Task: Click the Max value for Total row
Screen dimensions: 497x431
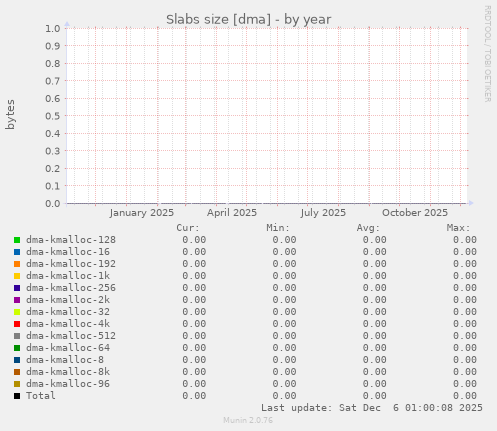Action: (x=465, y=396)
